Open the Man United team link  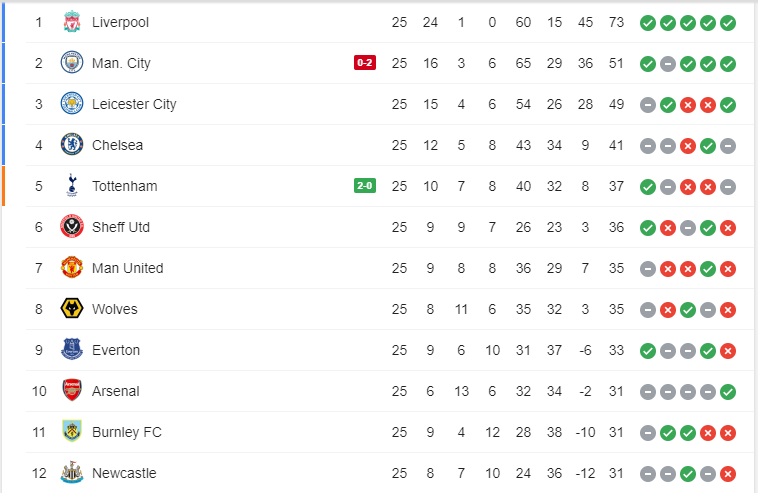(127, 268)
